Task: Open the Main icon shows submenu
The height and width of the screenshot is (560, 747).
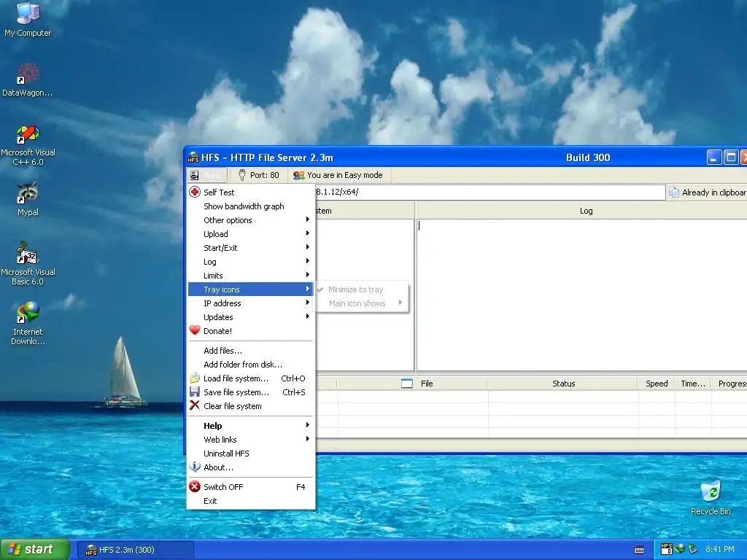Action: pos(362,303)
